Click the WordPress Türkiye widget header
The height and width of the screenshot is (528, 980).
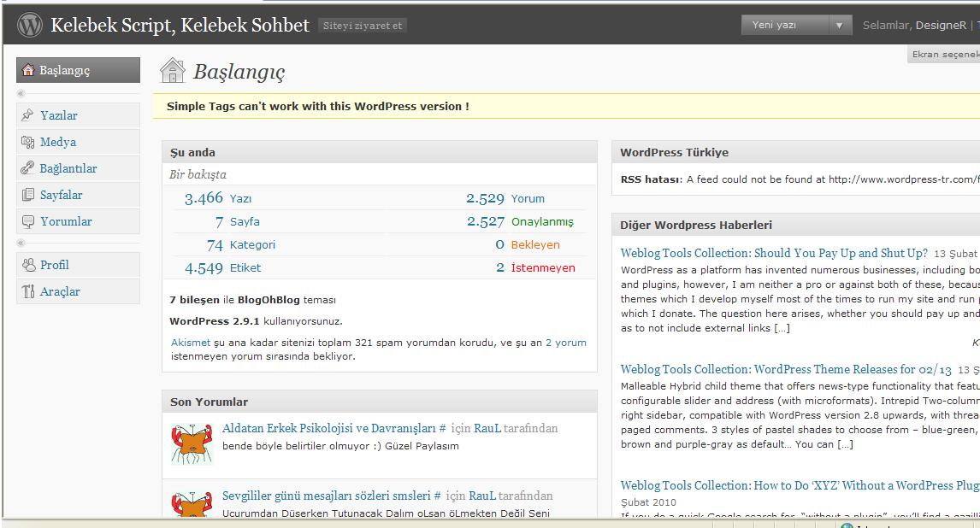795,152
